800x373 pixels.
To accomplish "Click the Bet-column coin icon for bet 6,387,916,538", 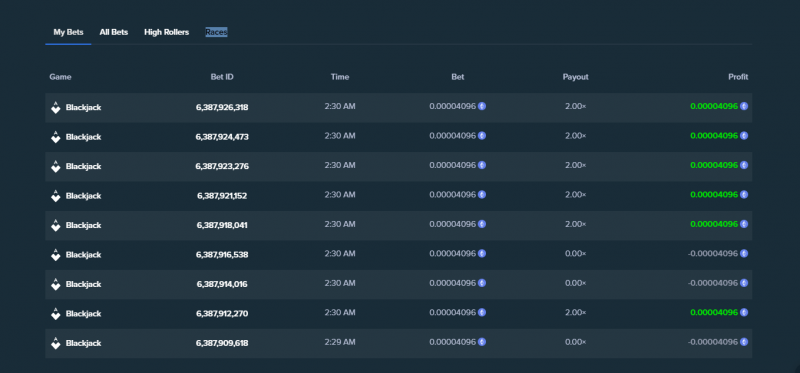I will point(482,254).
